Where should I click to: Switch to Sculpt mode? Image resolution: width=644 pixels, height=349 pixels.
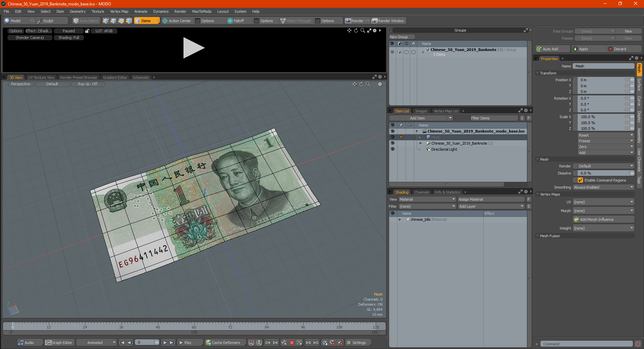[x=52, y=21]
